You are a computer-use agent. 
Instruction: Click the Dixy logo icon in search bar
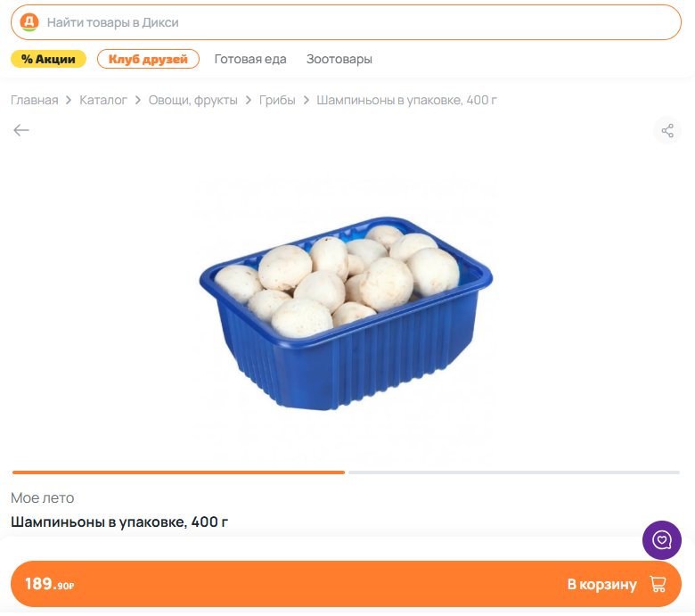(29, 22)
